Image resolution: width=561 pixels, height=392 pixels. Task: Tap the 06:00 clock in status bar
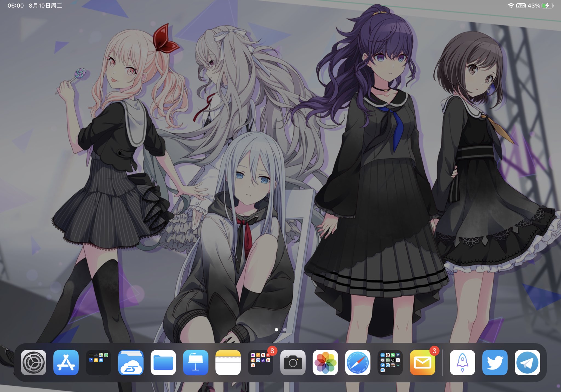click(16, 5)
